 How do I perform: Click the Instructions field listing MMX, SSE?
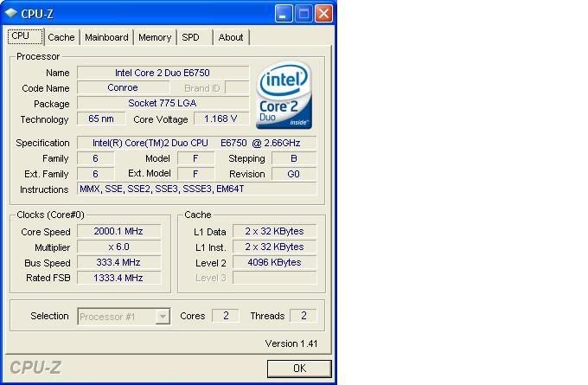(x=196, y=189)
